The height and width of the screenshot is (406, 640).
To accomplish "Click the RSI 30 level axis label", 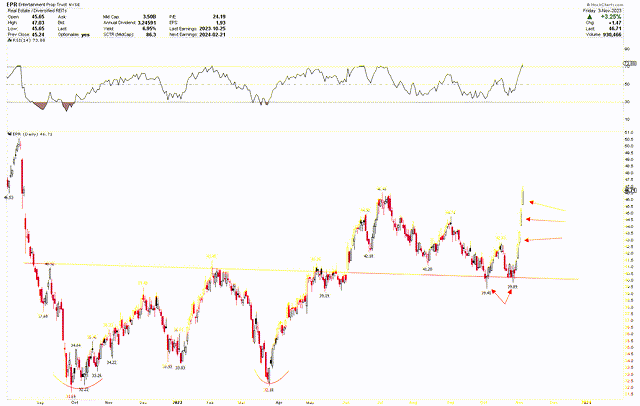I will pyautogui.click(x=627, y=102).
